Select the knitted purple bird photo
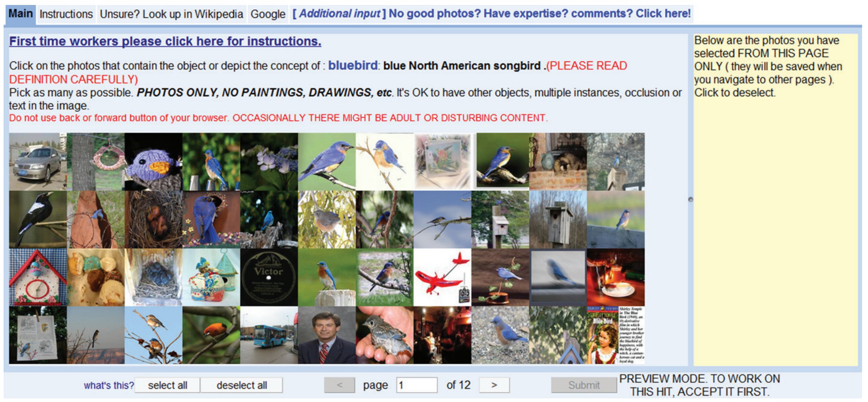The image size is (868, 402). click(x=153, y=161)
